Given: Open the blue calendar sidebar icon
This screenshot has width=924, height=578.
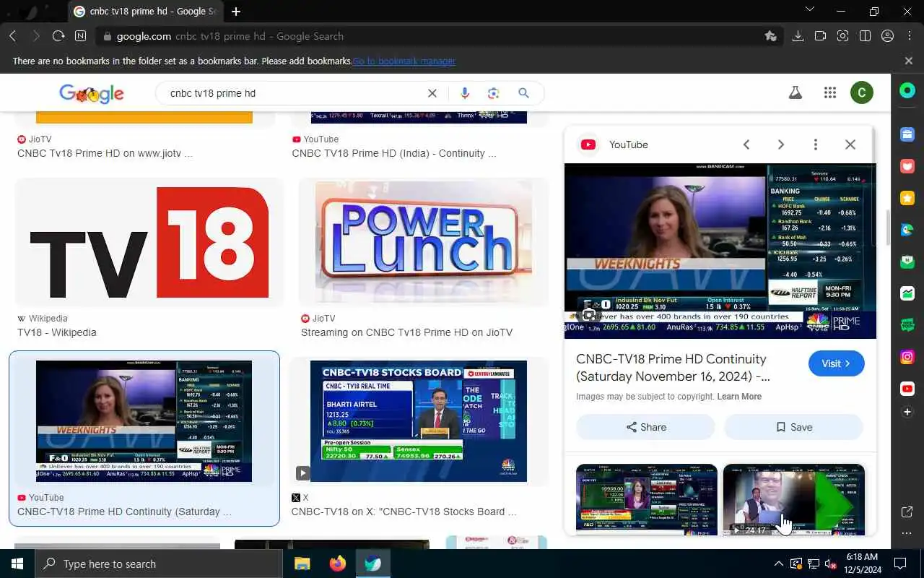Looking at the screenshot, I should pos(907,134).
